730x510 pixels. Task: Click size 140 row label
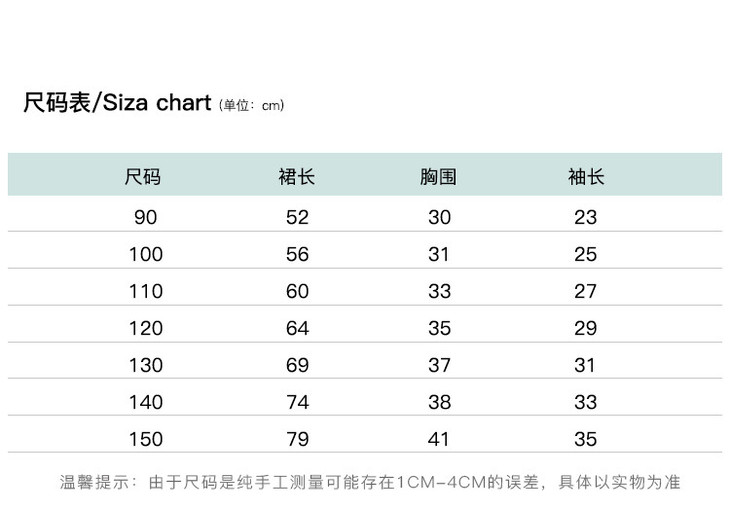coord(145,402)
